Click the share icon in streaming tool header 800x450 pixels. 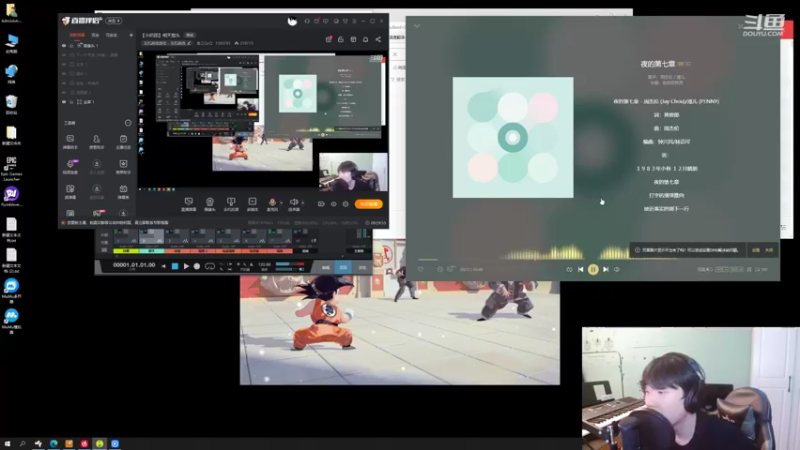point(378,39)
